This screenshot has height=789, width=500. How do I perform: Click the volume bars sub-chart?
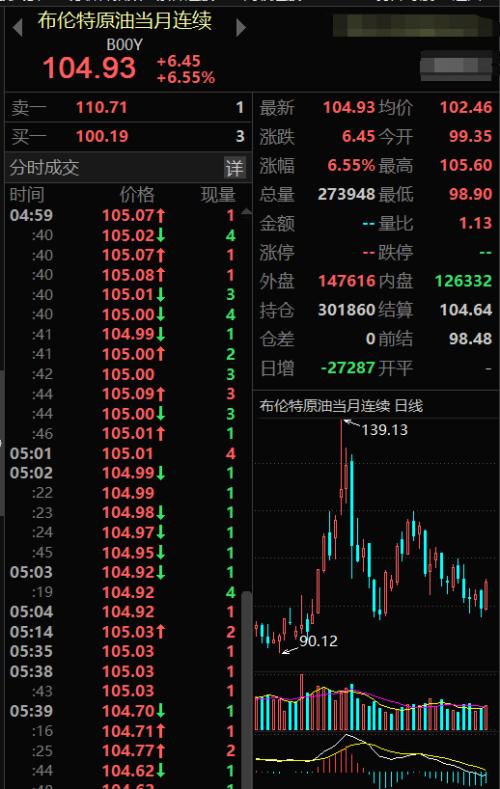click(375, 702)
